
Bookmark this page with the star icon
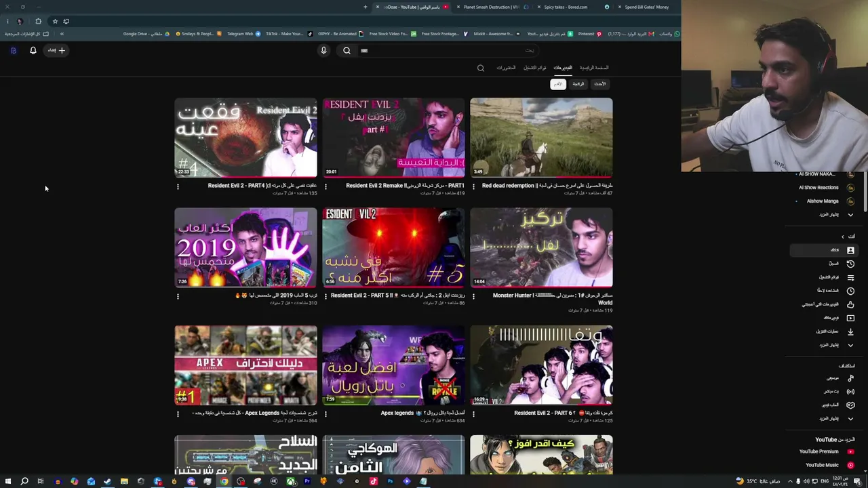pyautogui.click(x=55, y=21)
